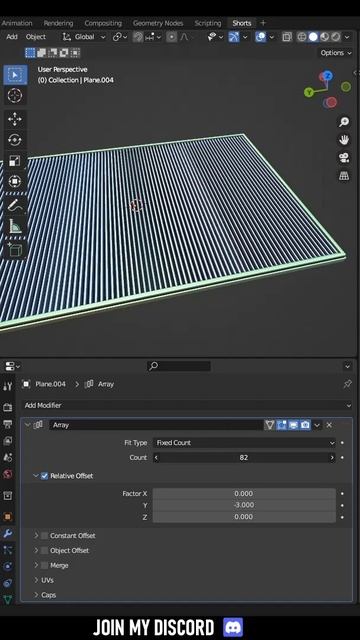Switch perspective/orthographic with grid icon
This screenshot has height=640, width=360.
pos(344,176)
